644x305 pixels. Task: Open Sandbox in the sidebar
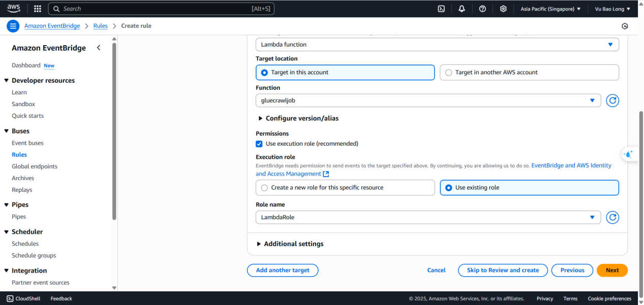[23, 104]
